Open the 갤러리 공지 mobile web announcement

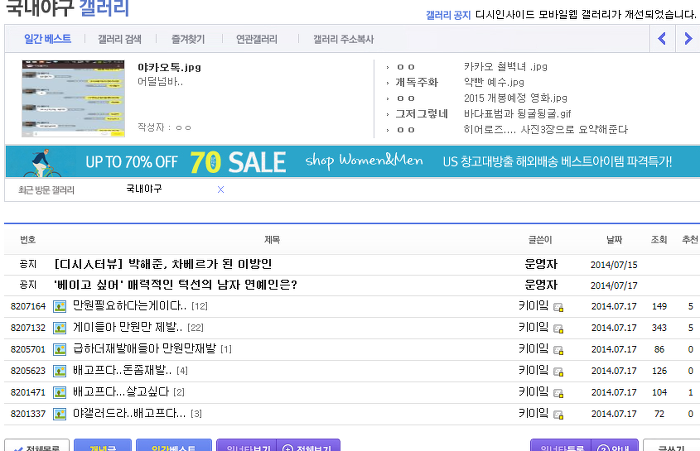click(x=585, y=14)
